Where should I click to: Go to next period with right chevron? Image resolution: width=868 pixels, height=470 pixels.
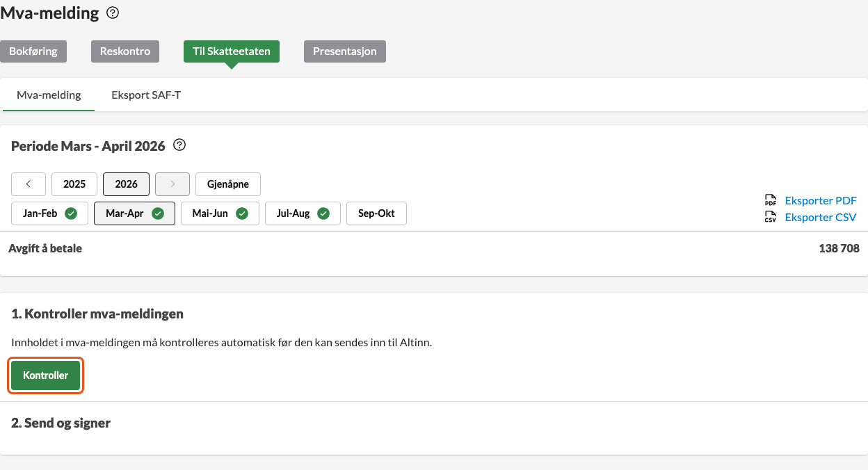(x=172, y=184)
